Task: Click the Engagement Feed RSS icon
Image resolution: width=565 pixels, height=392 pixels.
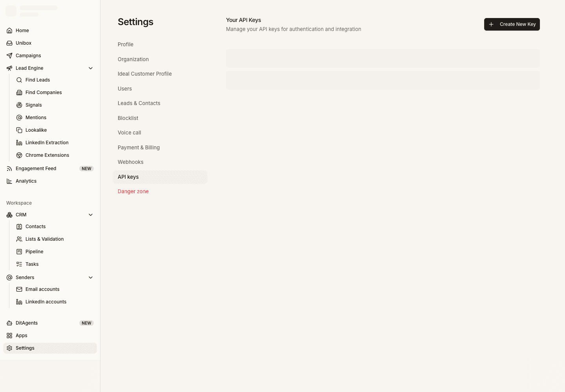Action: pyautogui.click(x=9, y=169)
